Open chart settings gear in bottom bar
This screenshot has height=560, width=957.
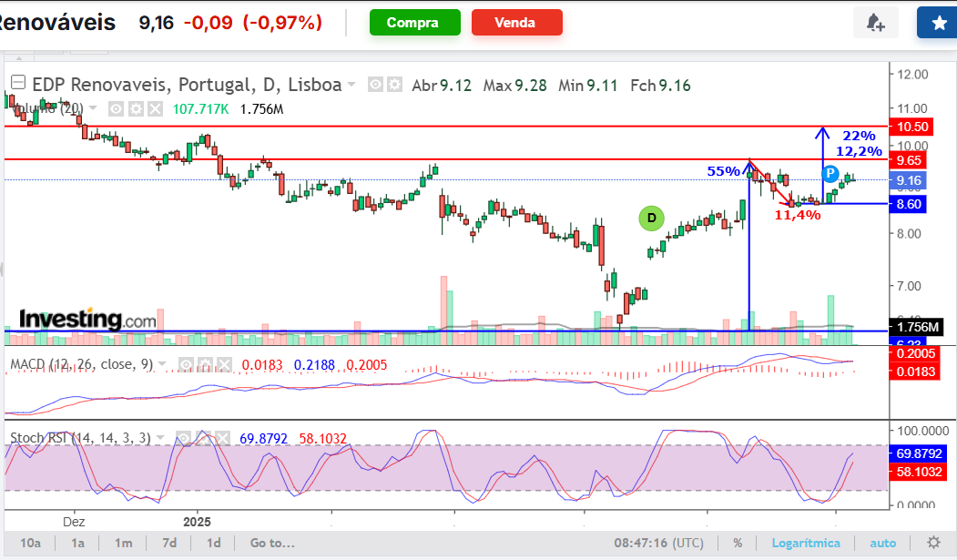click(x=933, y=543)
